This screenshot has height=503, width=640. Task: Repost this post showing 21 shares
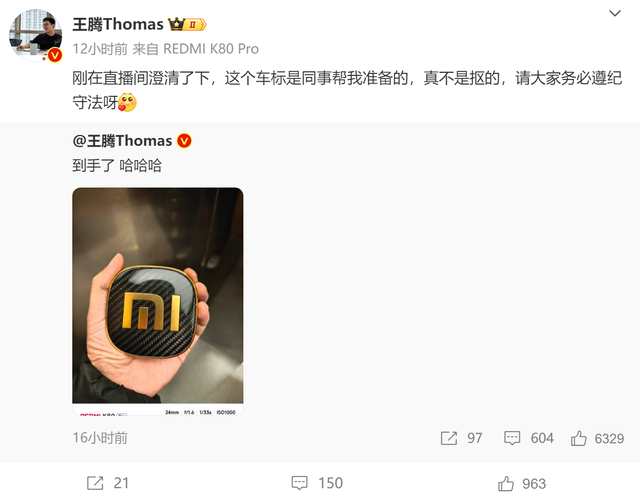[95, 483]
